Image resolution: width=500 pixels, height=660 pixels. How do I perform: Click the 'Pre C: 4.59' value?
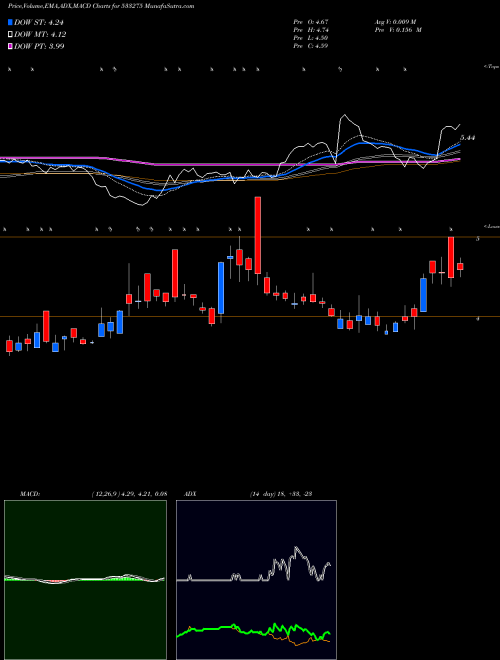tap(311, 46)
